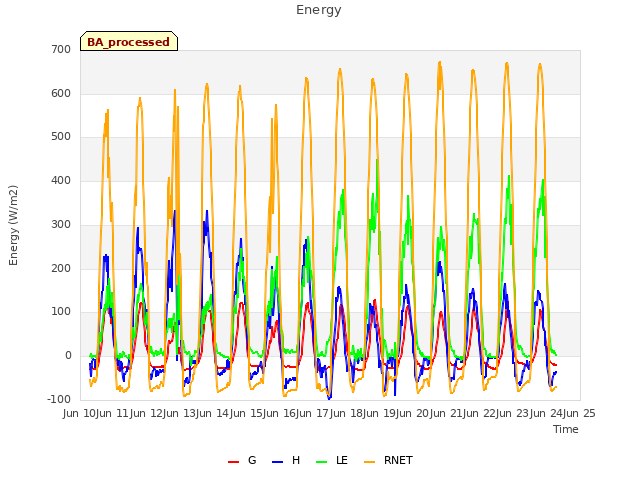Image resolution: width=640 pixels, height=480 pixels.
Task: Select the H legend label
Action: click(296, 460)
